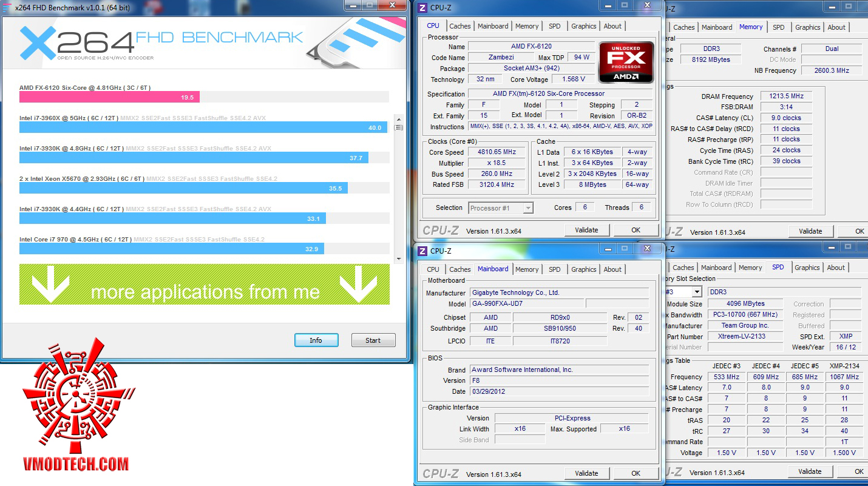Screen dimensions: 868x486
Task: Click the Manufacturer 'Gigabyte Technology Co., Ltd.'
Action: tap(559, 292)
